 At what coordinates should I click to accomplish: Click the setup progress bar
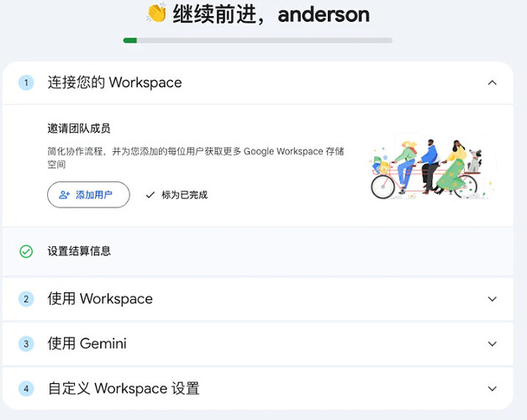pos(258,40)
